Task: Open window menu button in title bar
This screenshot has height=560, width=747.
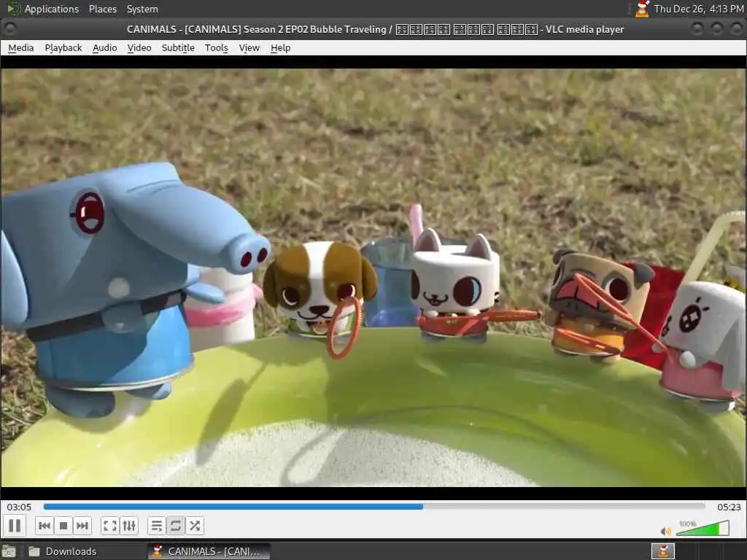Action: pyautogui.click(x=10, y=29)
